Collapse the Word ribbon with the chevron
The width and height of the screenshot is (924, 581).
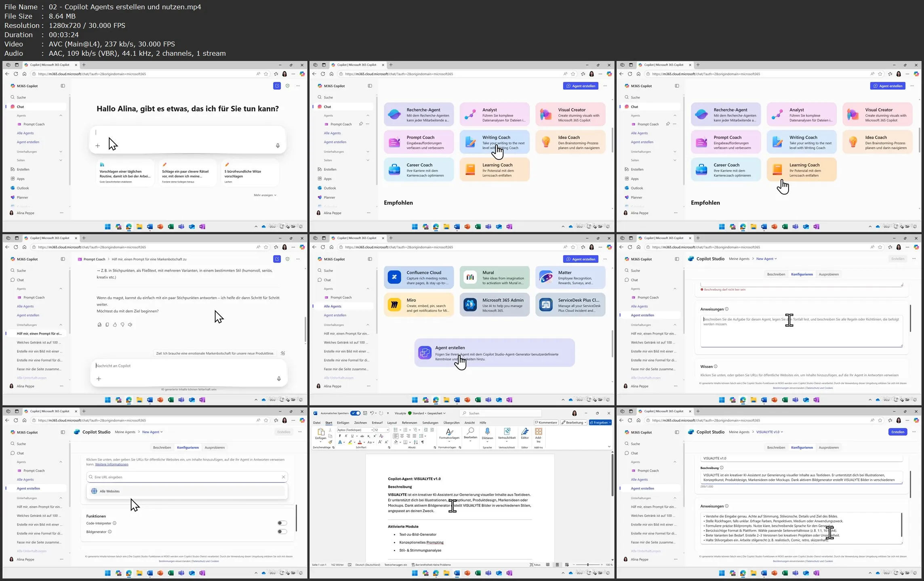(x=609, y=447)
